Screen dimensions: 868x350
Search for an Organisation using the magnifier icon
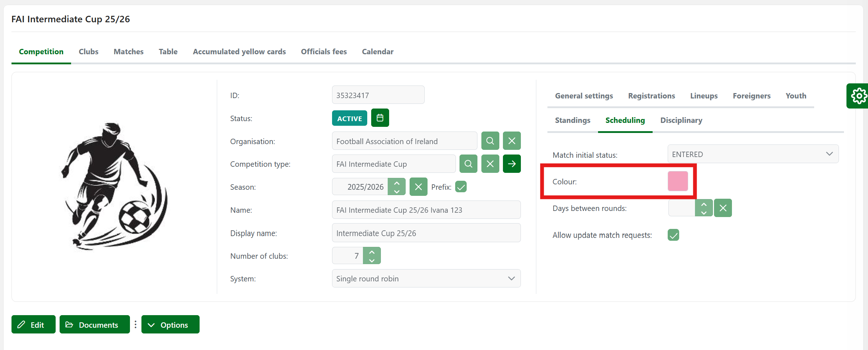point(490,141)
